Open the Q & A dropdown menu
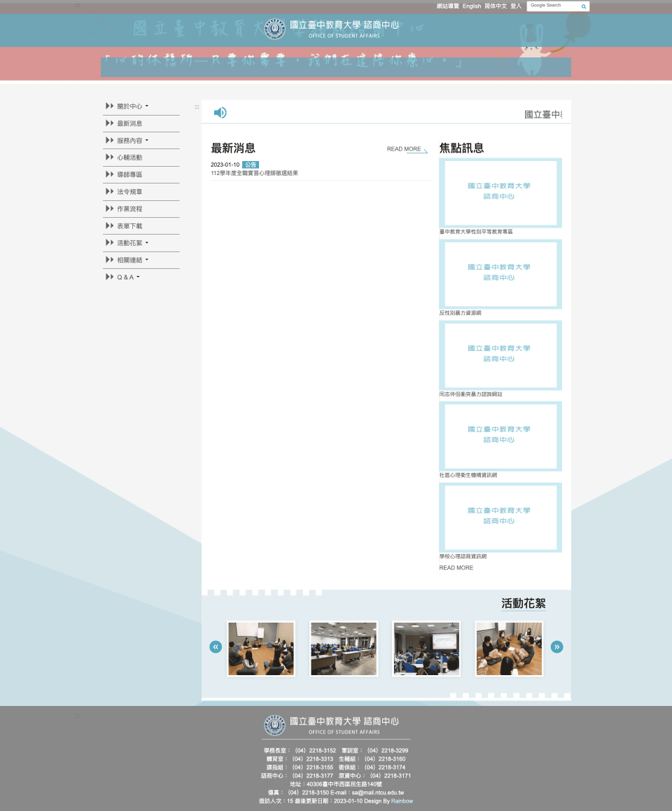This screenshot has height=811, width=672. pos(128,277)
